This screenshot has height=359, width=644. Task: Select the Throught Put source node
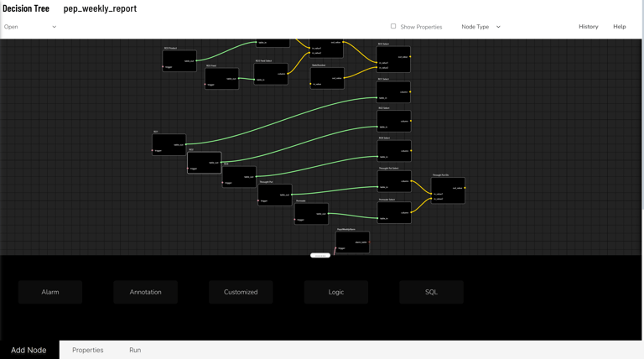click(275, 195)
